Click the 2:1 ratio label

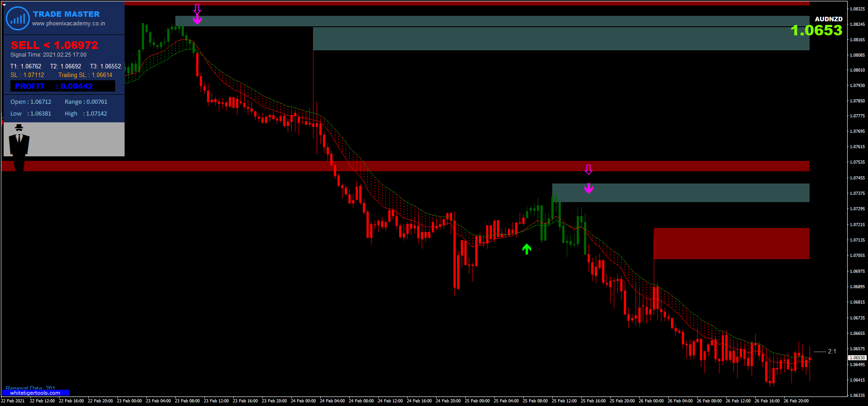[832, 351]
